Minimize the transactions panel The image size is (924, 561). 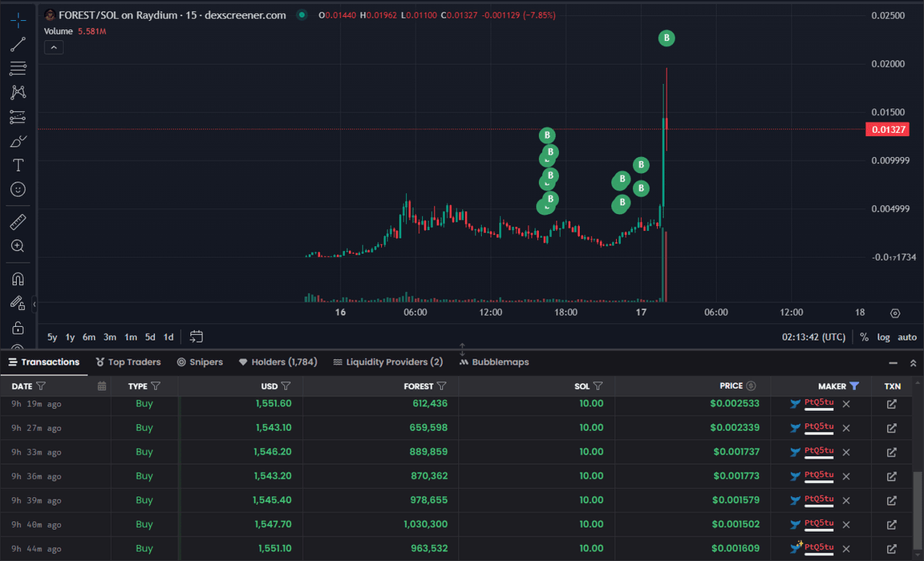[894, 363]
